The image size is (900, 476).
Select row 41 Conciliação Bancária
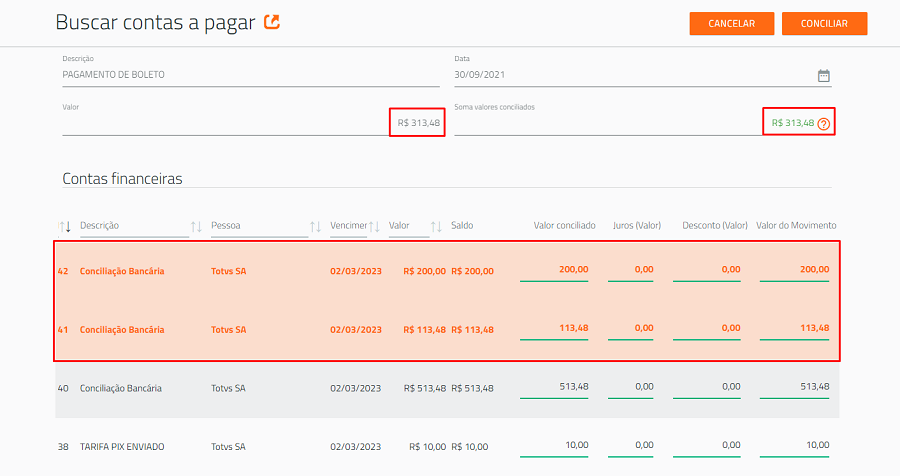click(447, 330)
